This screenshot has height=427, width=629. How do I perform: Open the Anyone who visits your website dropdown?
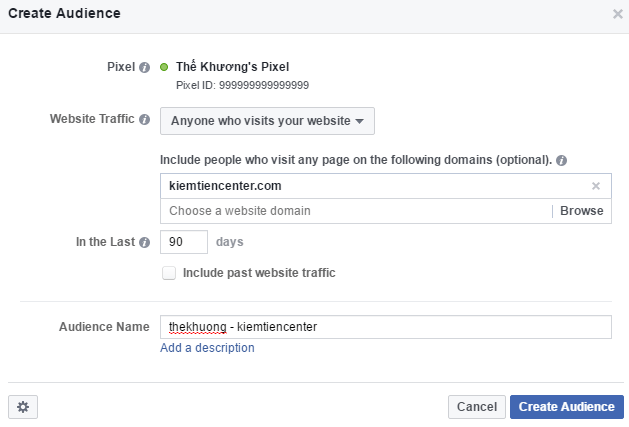267,121
